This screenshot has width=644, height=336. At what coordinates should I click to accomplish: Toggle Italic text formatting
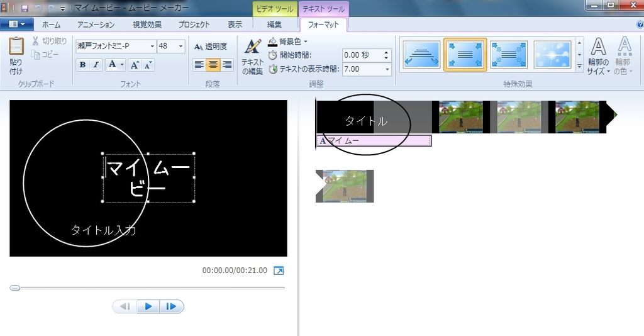click(96, 65)
